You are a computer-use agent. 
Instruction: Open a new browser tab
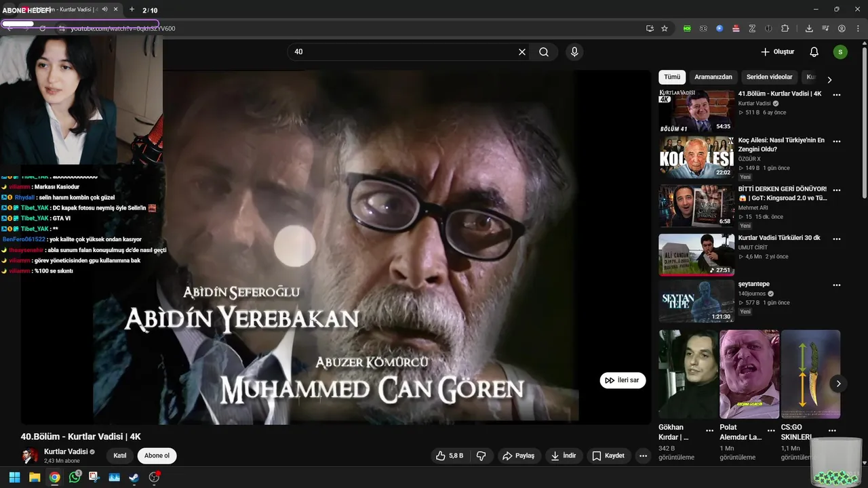(x=132, y=9)
